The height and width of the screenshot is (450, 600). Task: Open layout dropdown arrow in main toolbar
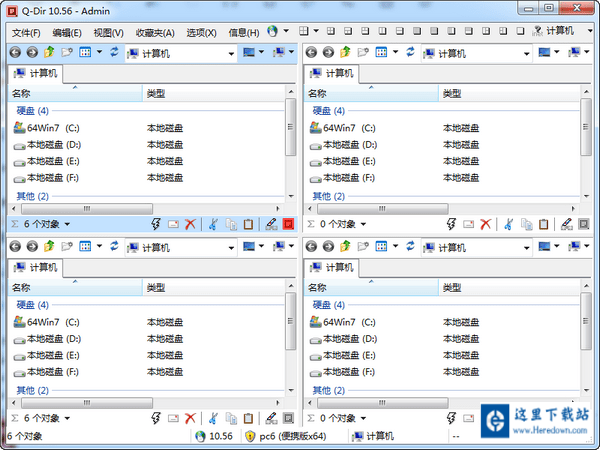(316, 31)
